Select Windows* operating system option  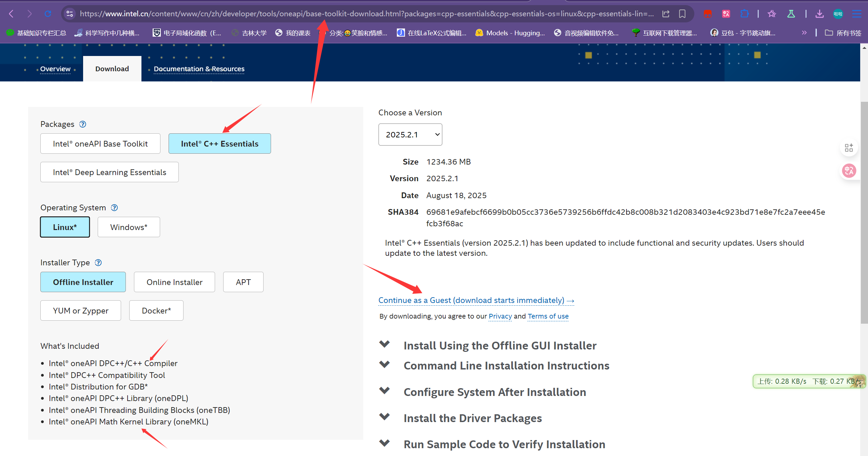[x=129, y=227]
